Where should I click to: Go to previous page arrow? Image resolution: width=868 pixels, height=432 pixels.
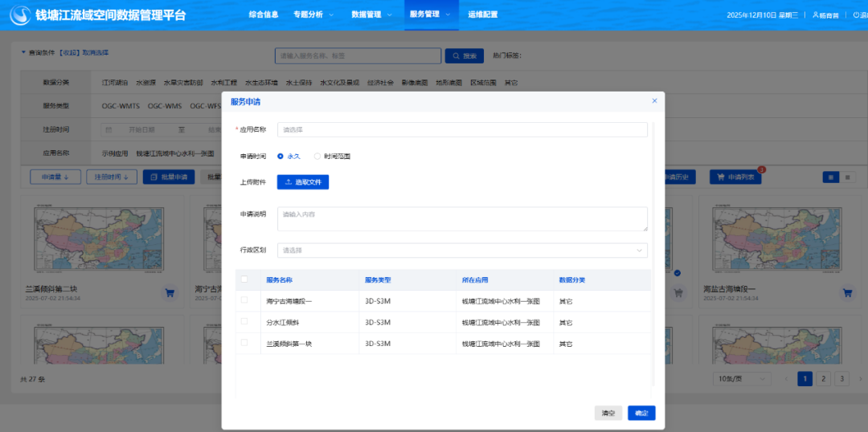[x=786, y=379]
